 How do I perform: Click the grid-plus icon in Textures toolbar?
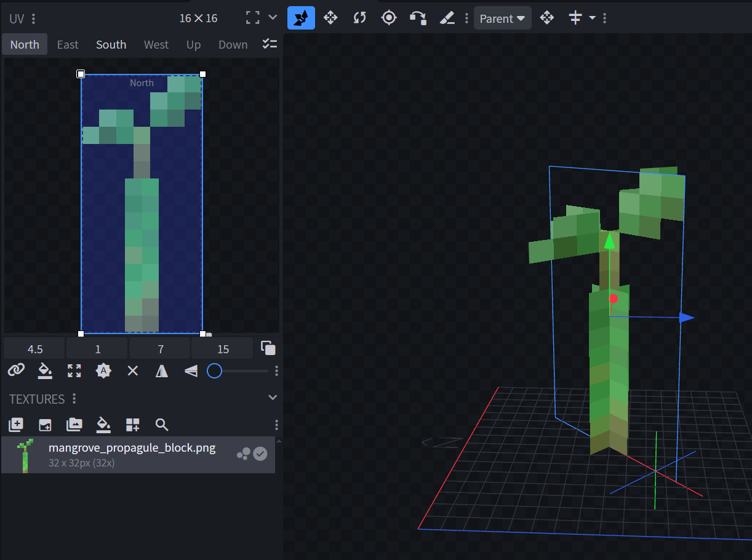[132, 424]
